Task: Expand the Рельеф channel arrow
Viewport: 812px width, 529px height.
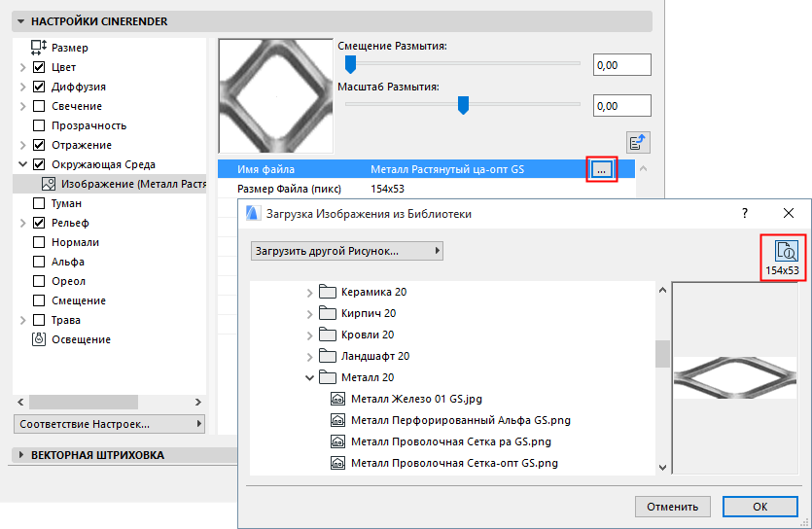Action: click(22, 223)
